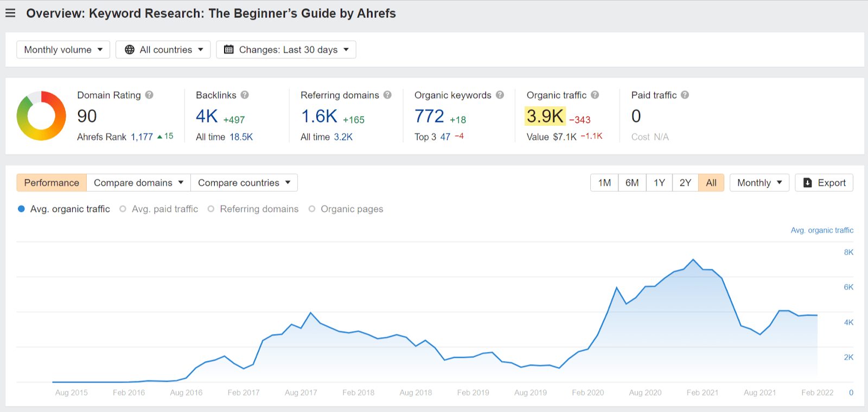Click the Ahrefs Rank 1,177 value
Viewport: 868px width, 412px height.
click(142, 137)
